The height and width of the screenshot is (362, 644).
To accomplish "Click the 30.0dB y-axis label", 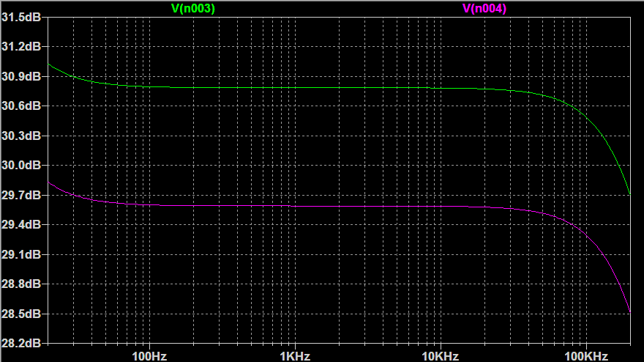I will 21,166.
